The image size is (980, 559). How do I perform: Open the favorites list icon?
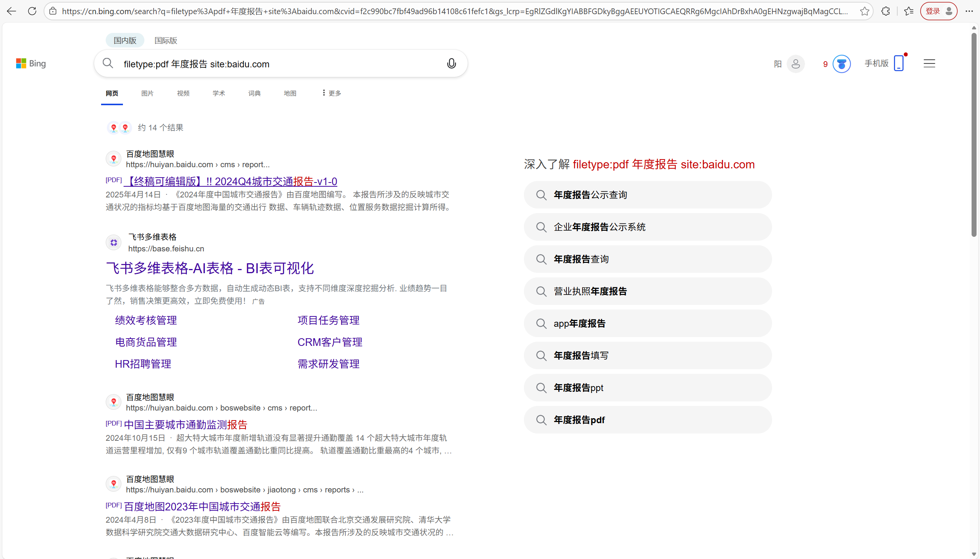908,11
